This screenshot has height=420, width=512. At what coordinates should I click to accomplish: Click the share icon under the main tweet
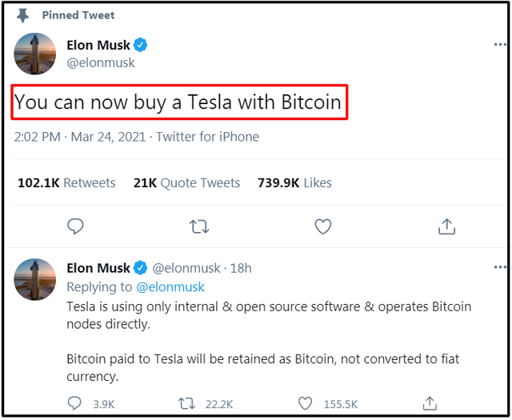point(446,226)
